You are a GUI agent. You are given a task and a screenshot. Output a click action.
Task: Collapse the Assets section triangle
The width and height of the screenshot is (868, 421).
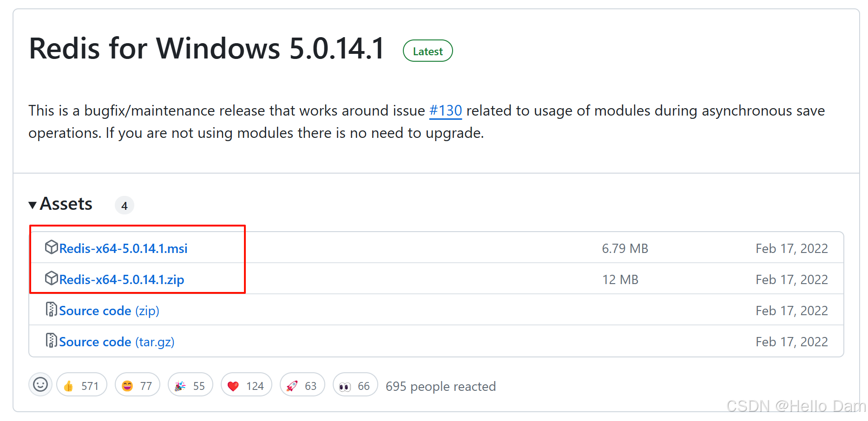pyautogui.click(x=33, y=205)
